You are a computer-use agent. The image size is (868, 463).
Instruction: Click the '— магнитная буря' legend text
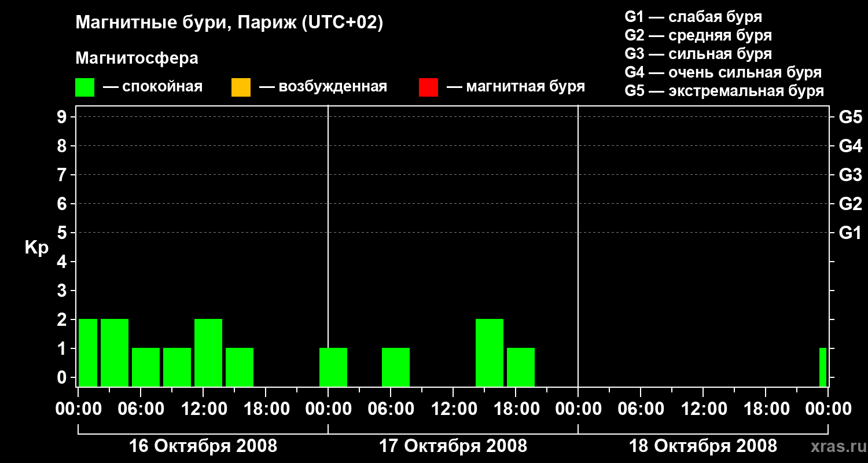(516, 87)
